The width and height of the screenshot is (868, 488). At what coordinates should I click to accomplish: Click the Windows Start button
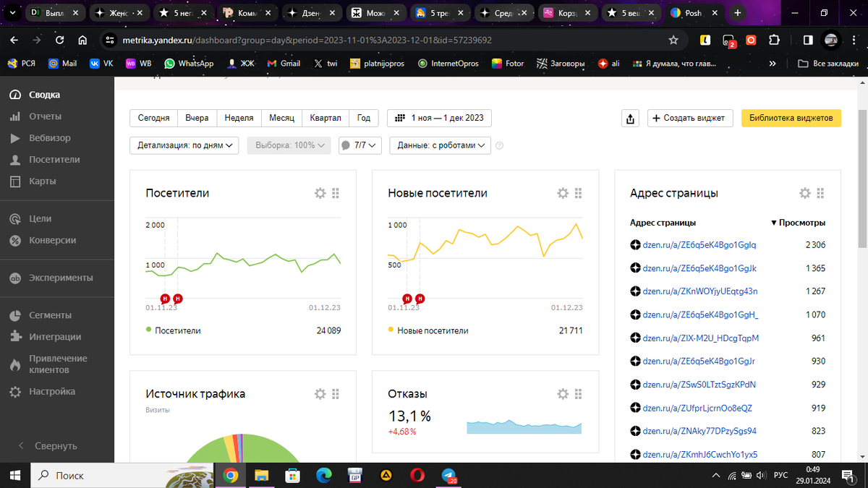[14, 476]
